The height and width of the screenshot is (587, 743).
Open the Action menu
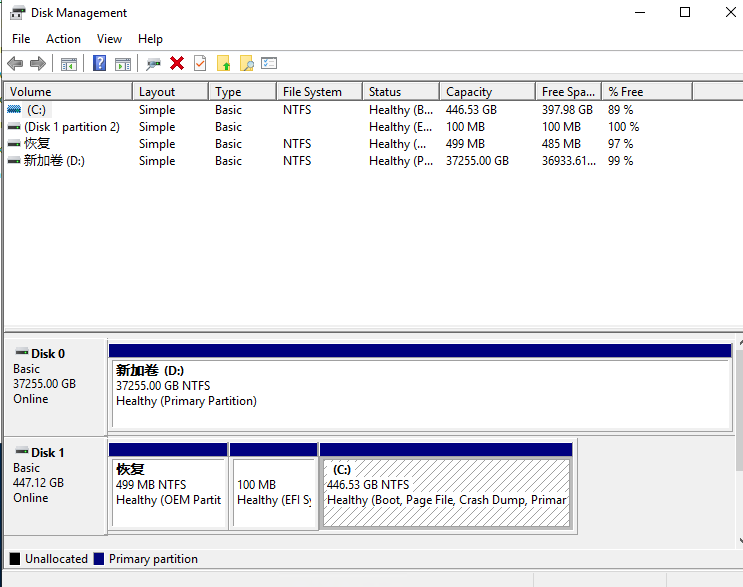[63, 39]
